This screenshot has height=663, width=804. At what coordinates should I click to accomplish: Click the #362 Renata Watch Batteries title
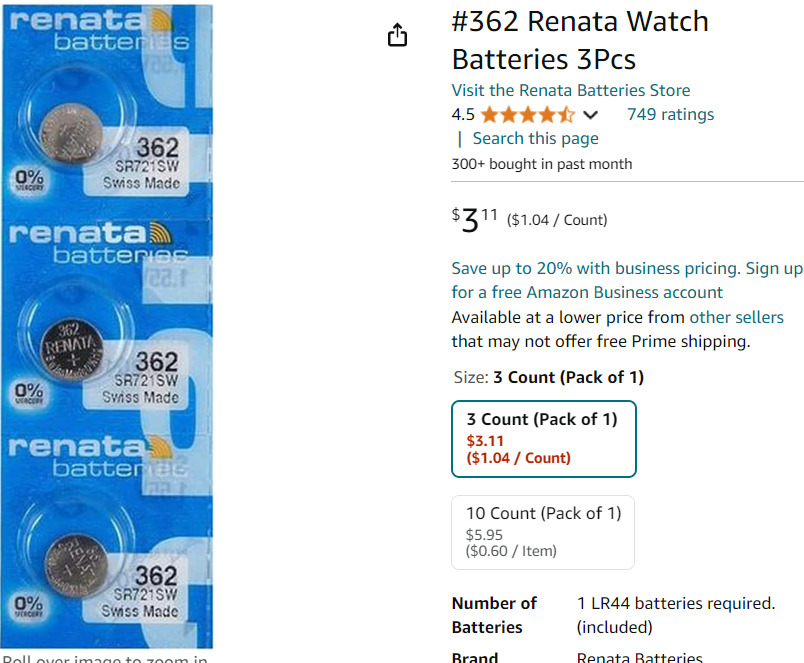tap(580, 39)
